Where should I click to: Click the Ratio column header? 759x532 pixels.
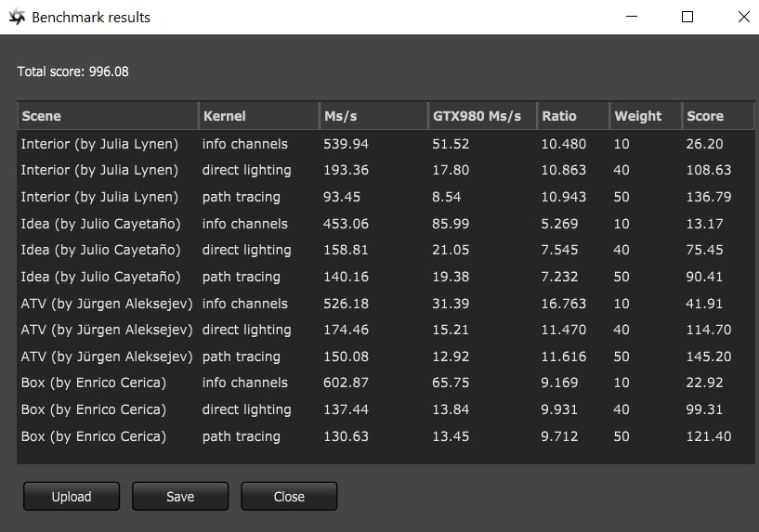coord(572,116)
